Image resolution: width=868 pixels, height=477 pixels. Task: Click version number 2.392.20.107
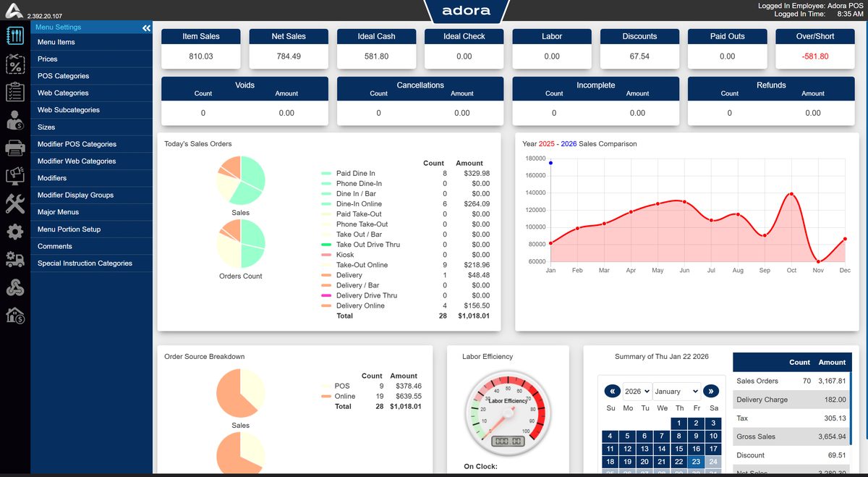click(x=44, y=16)
